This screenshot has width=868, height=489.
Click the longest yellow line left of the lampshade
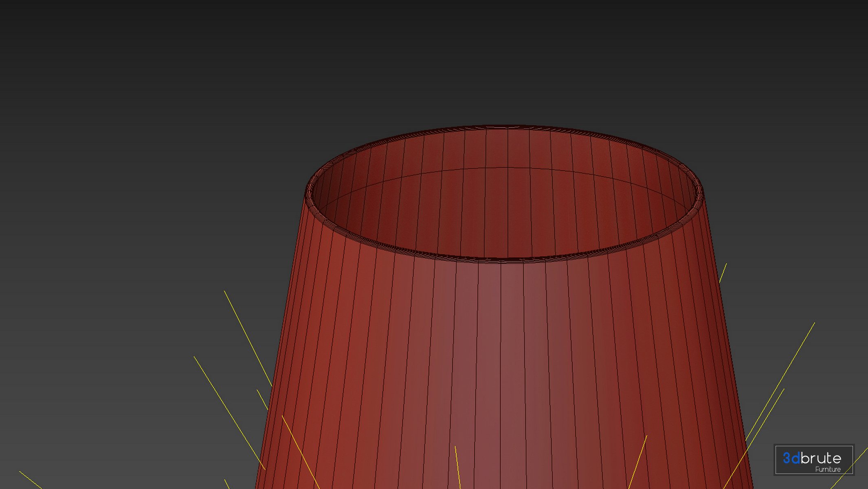229,412
